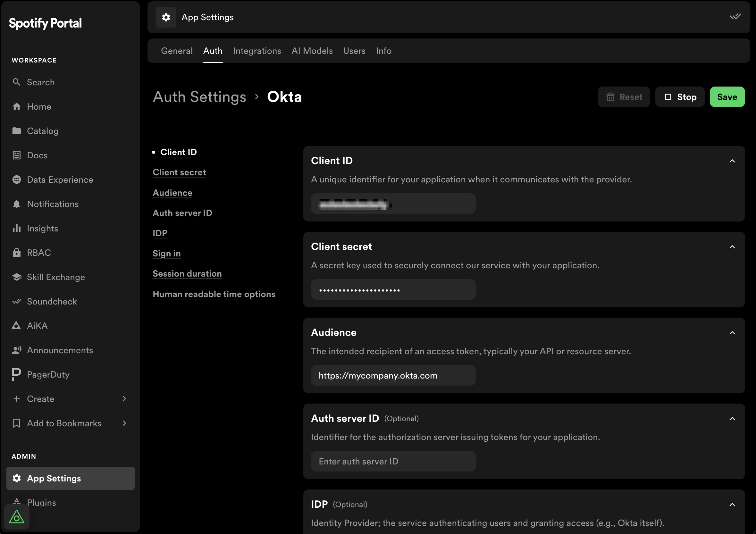Open AiKA triangle icon

pyautogui.click(x=16, y=326)
